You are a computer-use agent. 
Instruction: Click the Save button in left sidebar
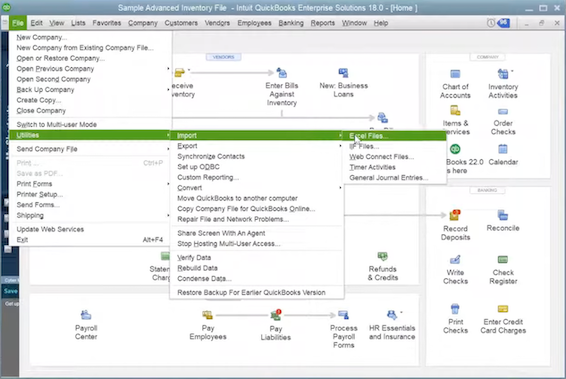[10, 291]
